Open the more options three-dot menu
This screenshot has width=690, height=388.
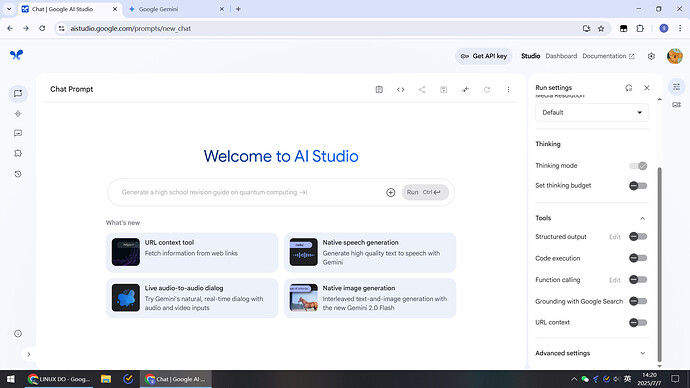click(x=508, y=89)
